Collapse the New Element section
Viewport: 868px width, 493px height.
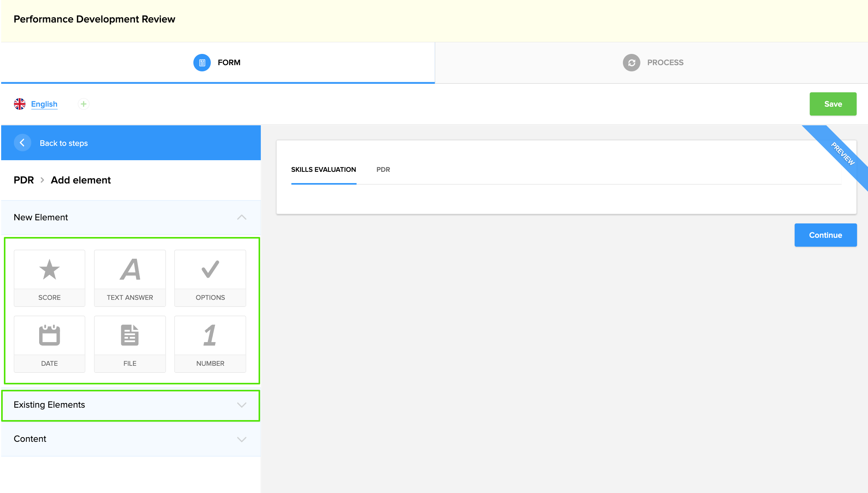click(x=242, y=217)
